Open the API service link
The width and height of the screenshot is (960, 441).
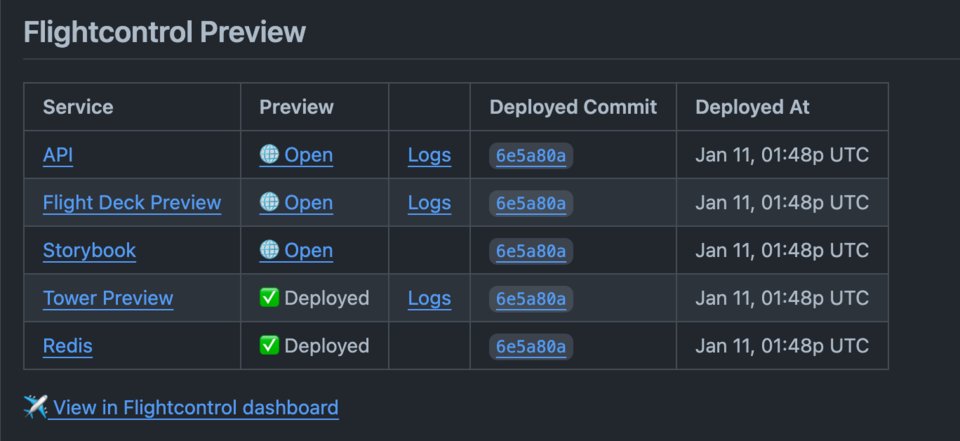[58, 155]
